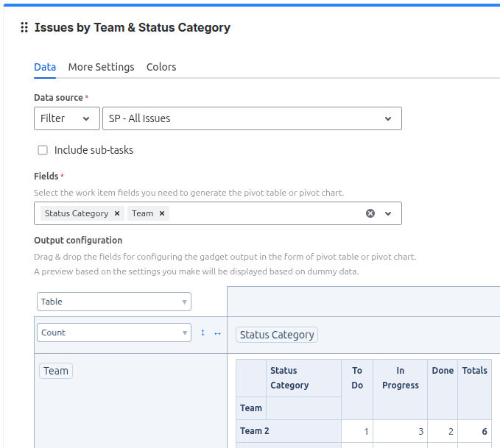Click Team 2 Done value 2

(443, 431)
